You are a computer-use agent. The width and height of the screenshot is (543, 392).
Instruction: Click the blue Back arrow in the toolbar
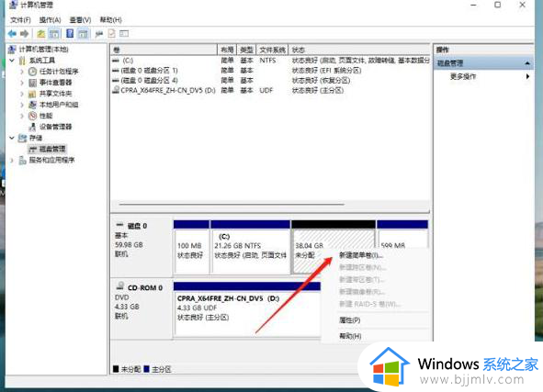(x=12, y=34)
